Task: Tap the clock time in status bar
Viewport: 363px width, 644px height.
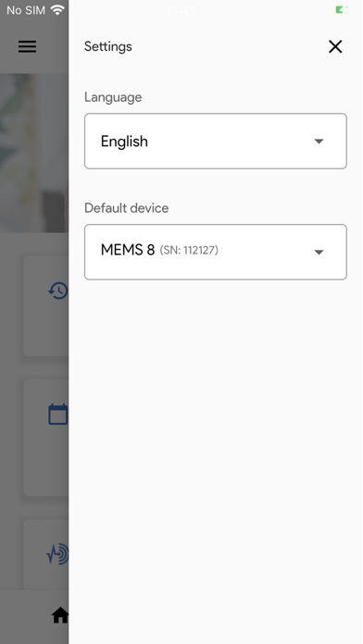Action: [181, 10]
